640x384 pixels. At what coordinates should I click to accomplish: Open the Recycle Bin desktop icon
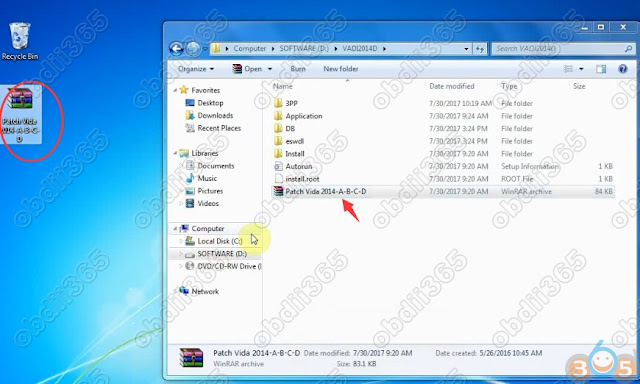coord(20,42)
